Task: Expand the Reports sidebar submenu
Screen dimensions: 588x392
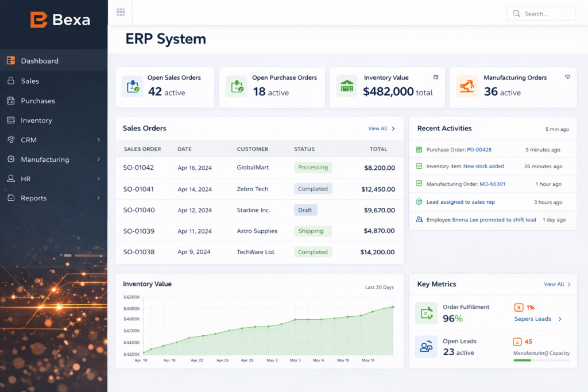Action: pyautogui.click(x=99, y=198)
